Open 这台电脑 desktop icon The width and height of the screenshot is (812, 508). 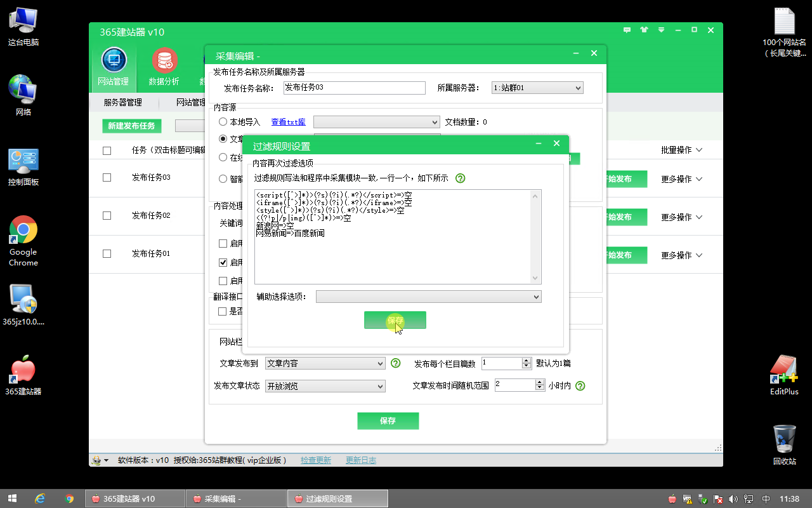(23, 27)
